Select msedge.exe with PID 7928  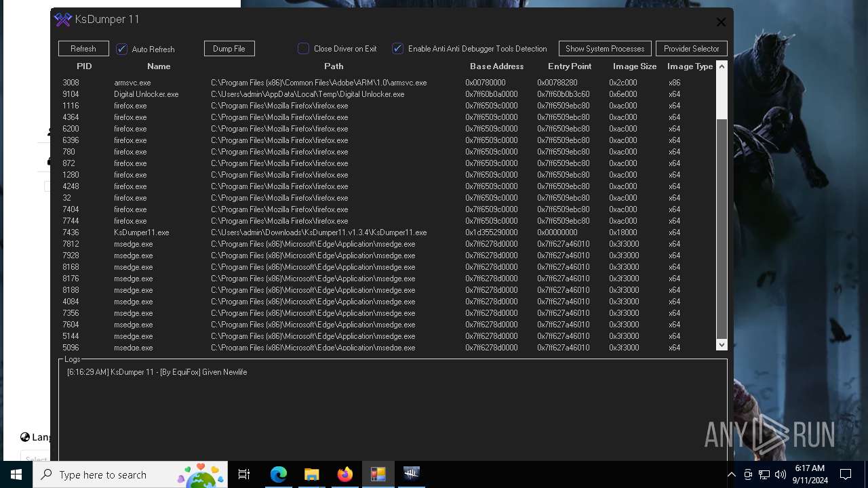coord(387,256)
